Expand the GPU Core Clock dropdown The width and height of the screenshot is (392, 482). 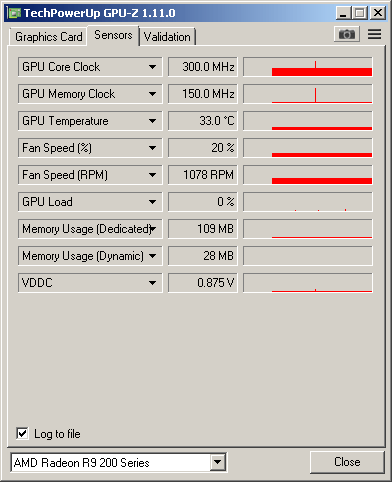(x=153, y=67)
